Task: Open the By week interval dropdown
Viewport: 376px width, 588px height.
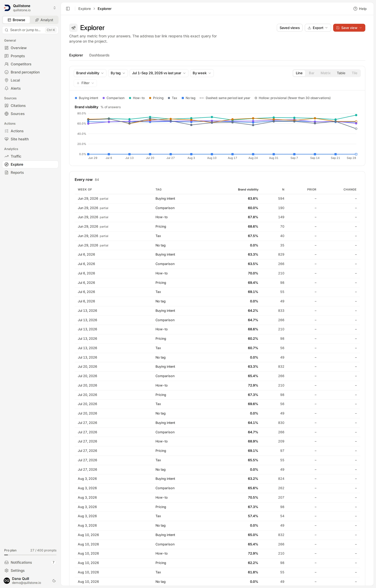Action: pos(202,73)
